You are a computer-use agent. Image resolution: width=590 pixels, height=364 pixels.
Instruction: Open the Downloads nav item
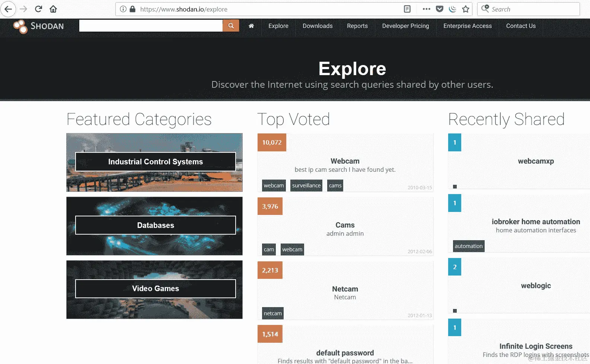pos(318,26)
